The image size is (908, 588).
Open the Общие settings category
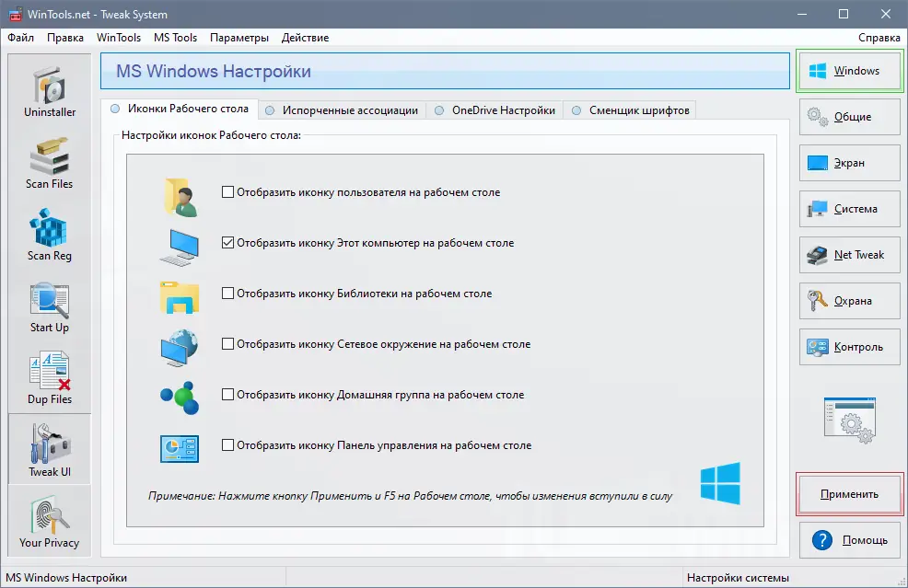[x=849, y=117]
